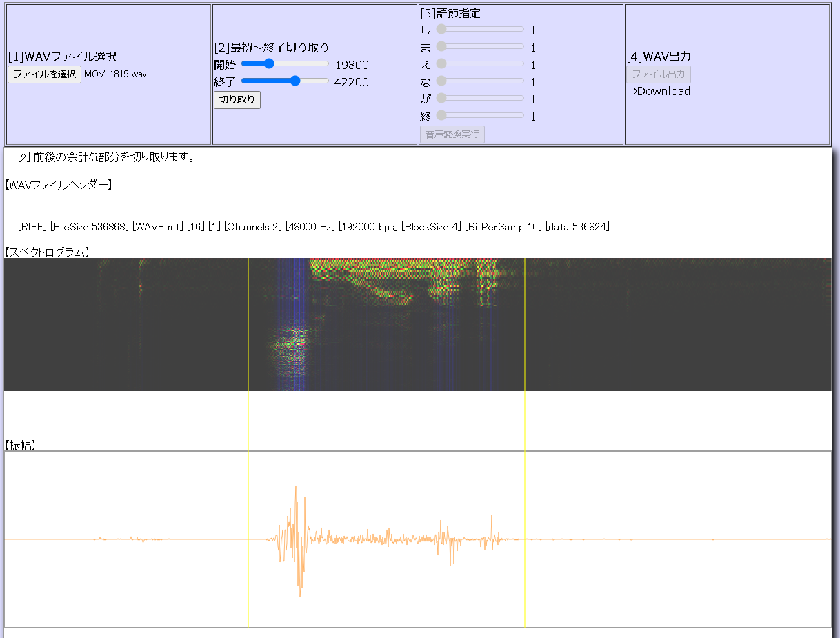Click the right yellow marker on the spectrogram
Screen dimensions: 840x638
coord(525,324)
